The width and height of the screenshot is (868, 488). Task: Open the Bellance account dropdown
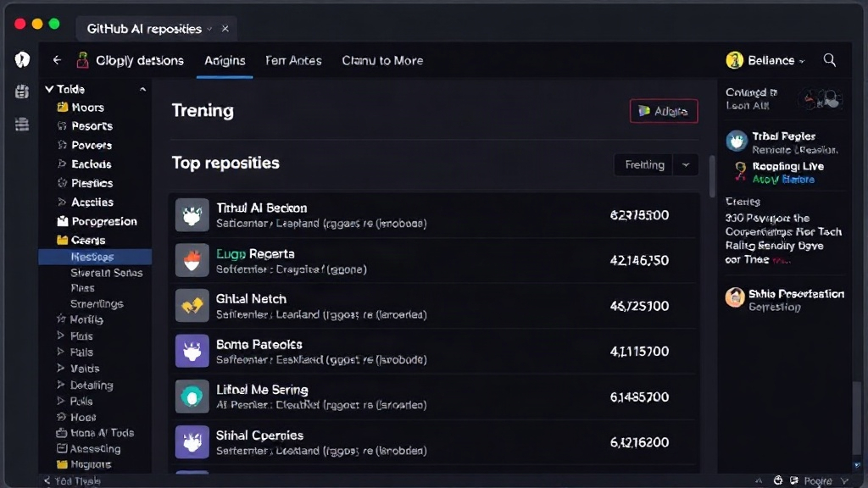[802, 61]
